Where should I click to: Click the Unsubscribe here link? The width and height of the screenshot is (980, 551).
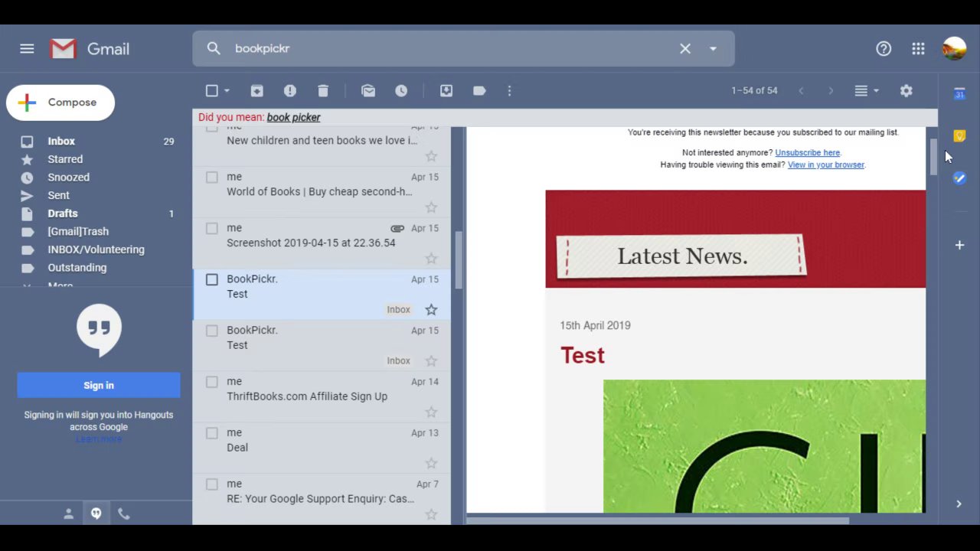pyautogui.click(x=807, y=152)
